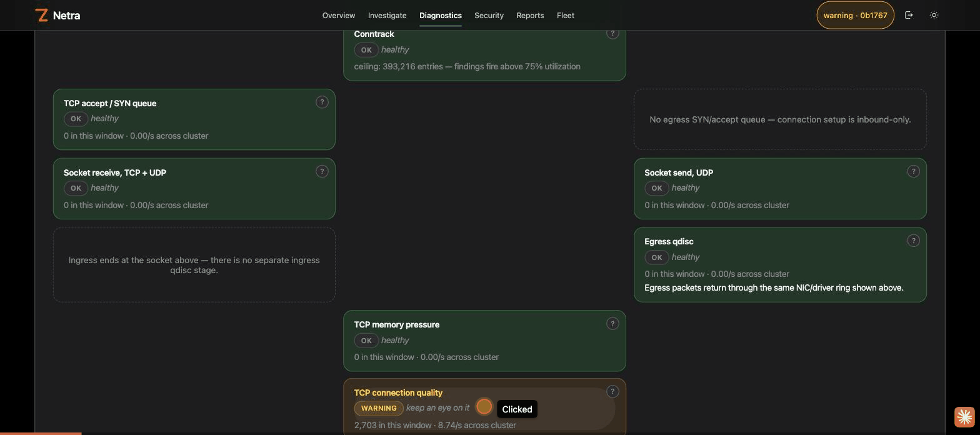Open help for TCP accept / SYN queue

coord(322,102)
